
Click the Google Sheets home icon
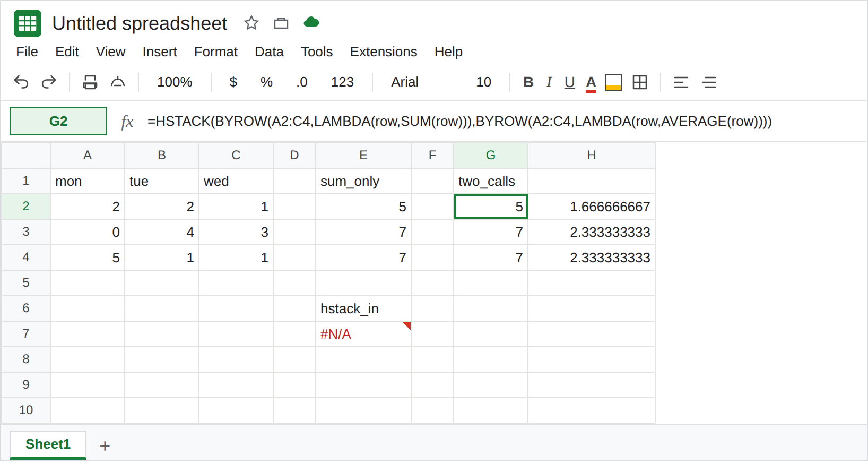tap(28, 23)
